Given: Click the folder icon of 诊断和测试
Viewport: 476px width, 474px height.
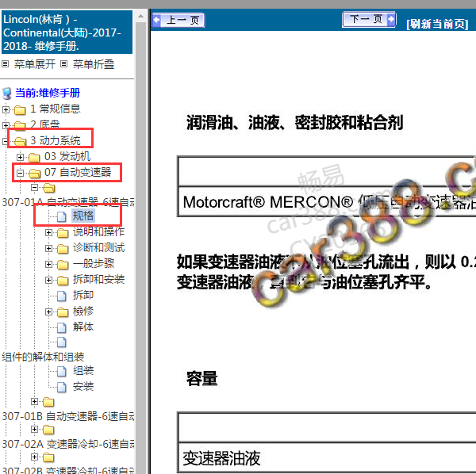Looking at the screenshot, I should (63, 249).
